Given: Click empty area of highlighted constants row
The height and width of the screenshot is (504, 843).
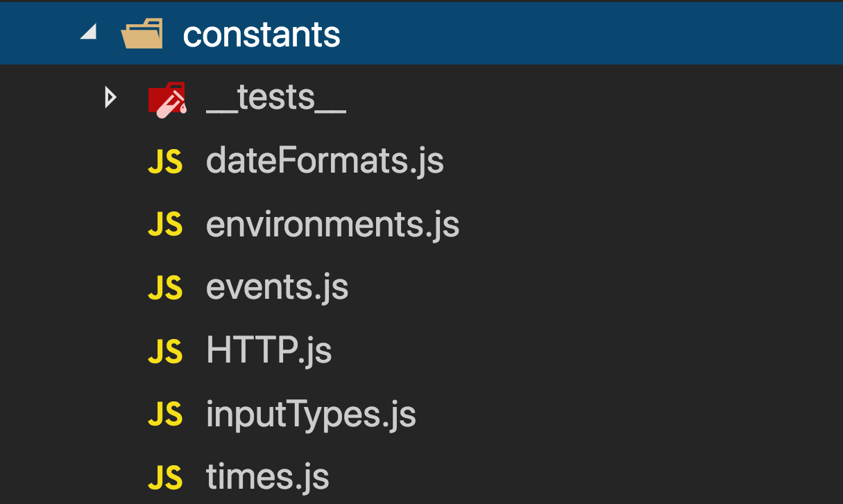Looking at the screenshot, I should click(x=590, y=34).
